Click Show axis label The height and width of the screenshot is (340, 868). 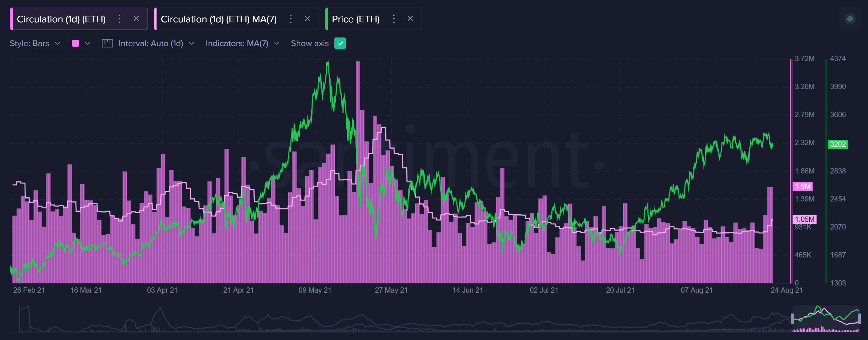[309, 43]
